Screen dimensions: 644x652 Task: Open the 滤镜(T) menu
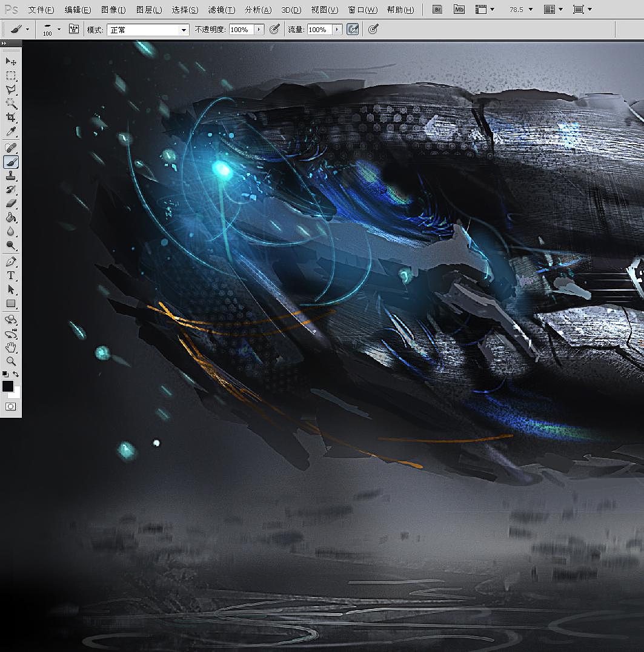coord(221,10)
